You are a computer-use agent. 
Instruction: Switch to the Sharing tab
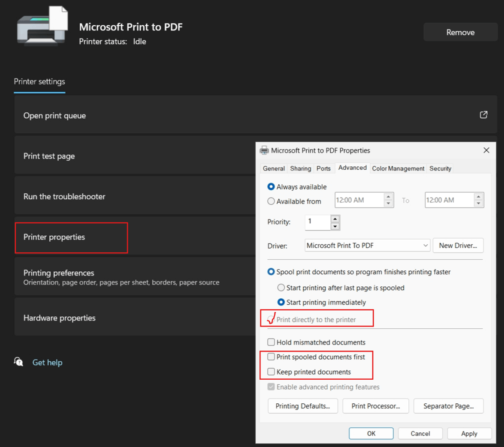(x=301, y=168)
